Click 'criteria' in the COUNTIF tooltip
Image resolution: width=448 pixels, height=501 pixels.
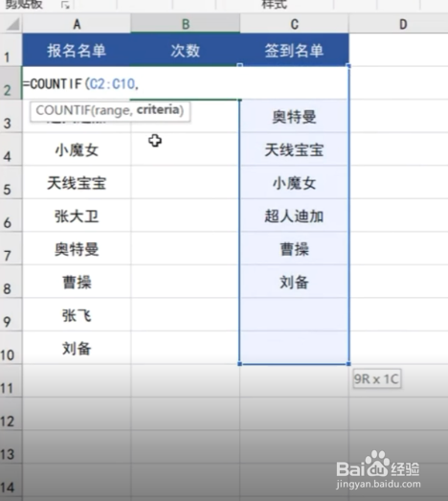(159, 110)
